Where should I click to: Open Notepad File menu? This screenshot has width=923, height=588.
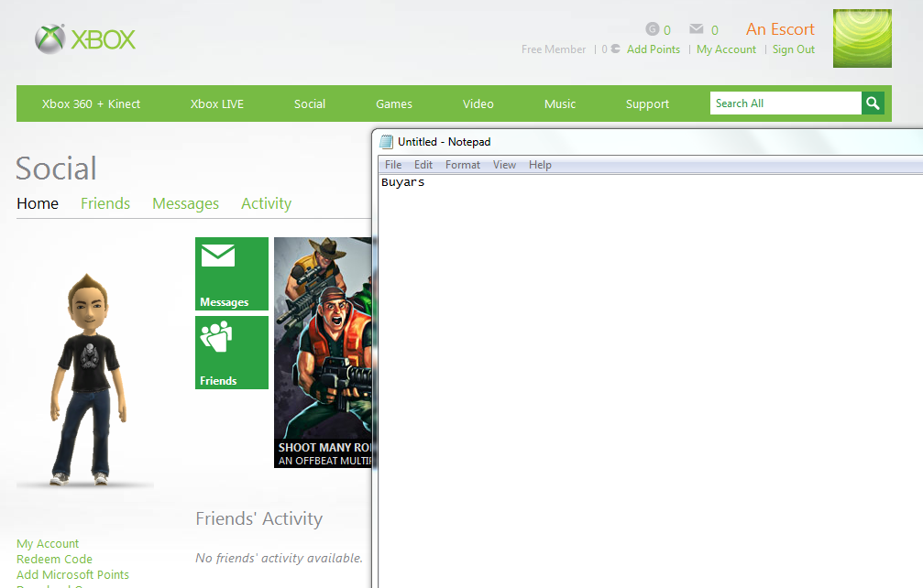click(393, 165)
